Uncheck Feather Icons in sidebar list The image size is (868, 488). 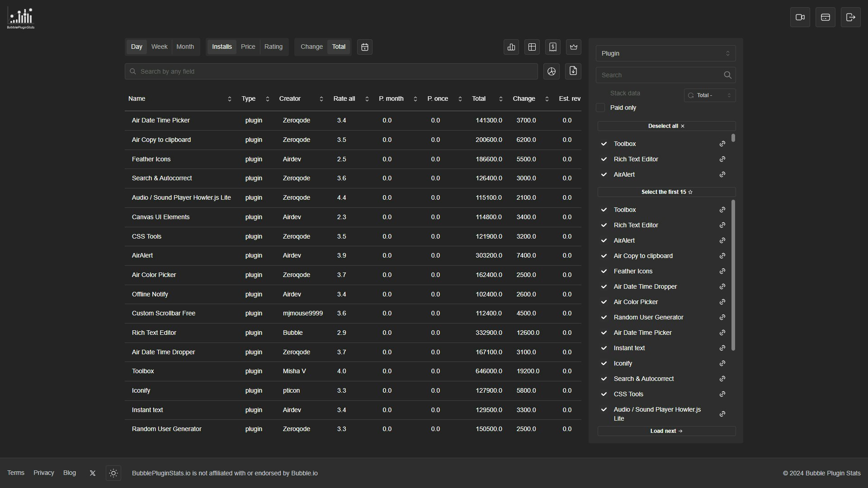coord(604,271)
